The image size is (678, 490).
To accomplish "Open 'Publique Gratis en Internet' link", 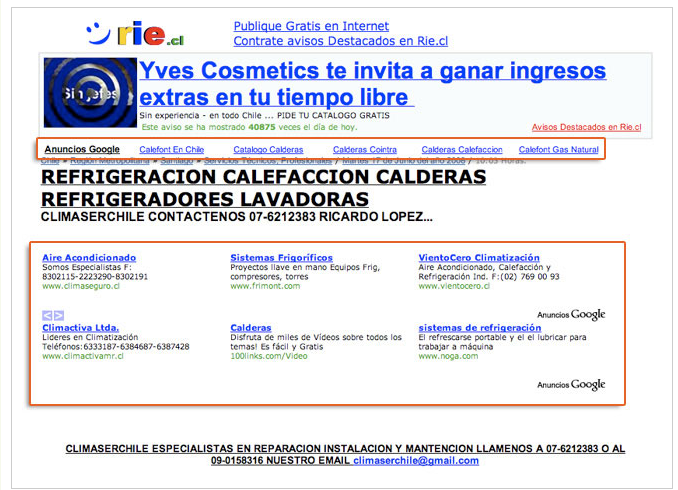I will coord(311,26).
